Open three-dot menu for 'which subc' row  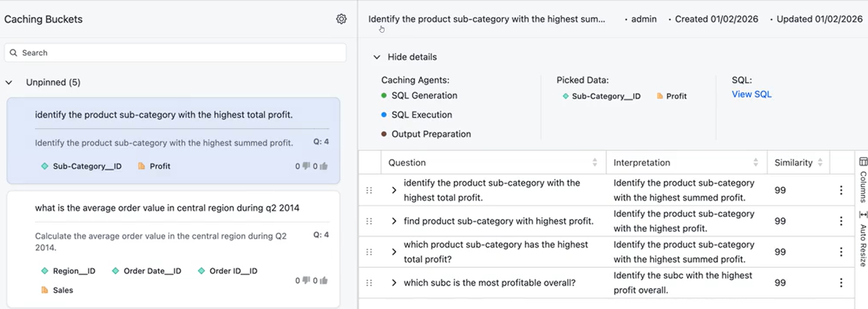coord(841,283)
